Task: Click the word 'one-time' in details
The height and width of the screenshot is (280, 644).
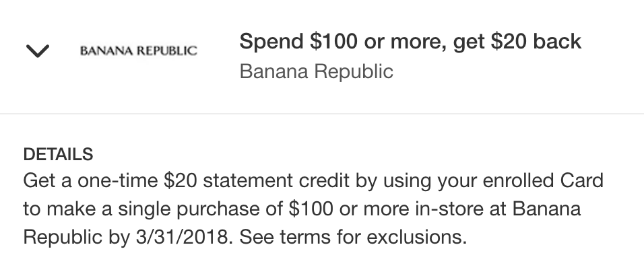Action: point(117,180)
